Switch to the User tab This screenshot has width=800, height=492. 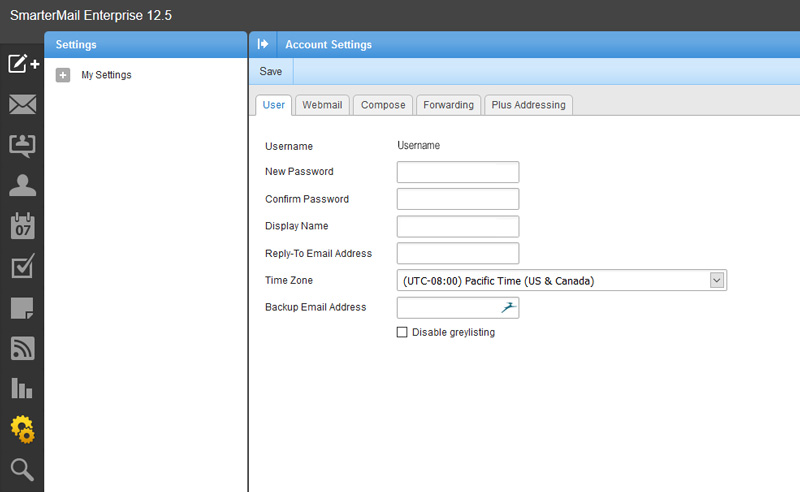click(x=273, y=105)
